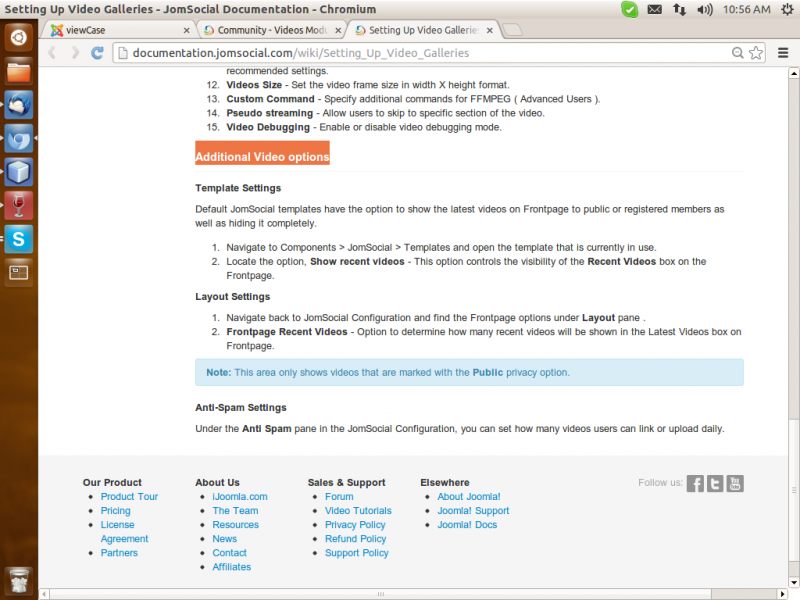The width and height of the screenshot is (800, 600).
Task: Launch Thunderbird mail from launcher
Action: tap(19, 105)
